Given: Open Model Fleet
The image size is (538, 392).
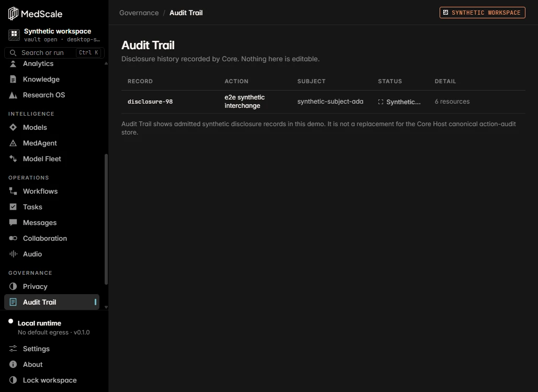Looking at the screenshot, I should click(x=51, y=159).
